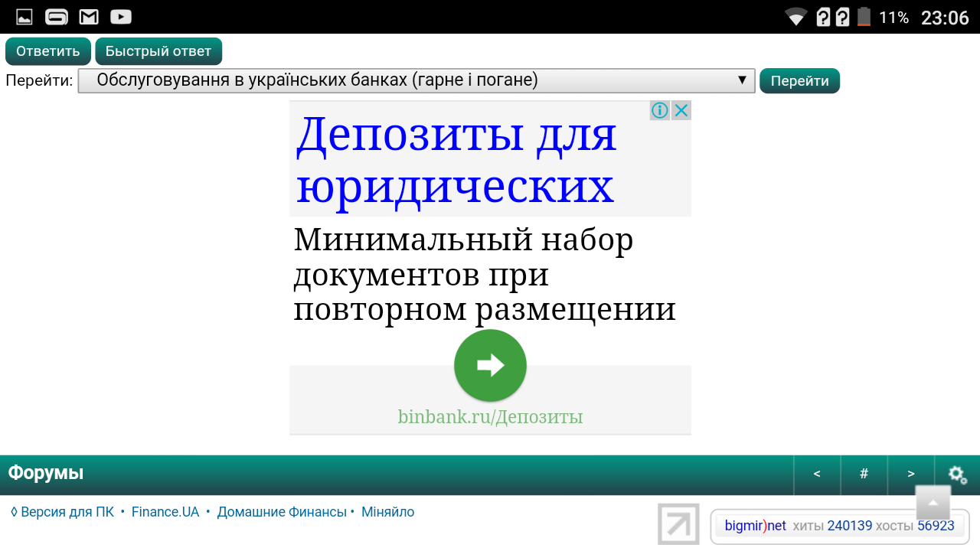Open the Міняйло link
This screenshot has width=980, height=551.
tap(387, 512)
